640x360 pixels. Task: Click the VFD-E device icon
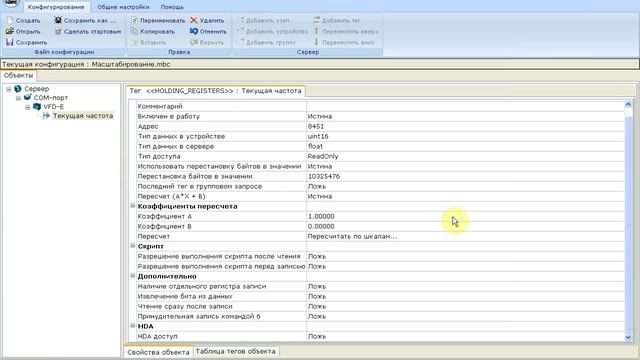[x=37, y=107]
